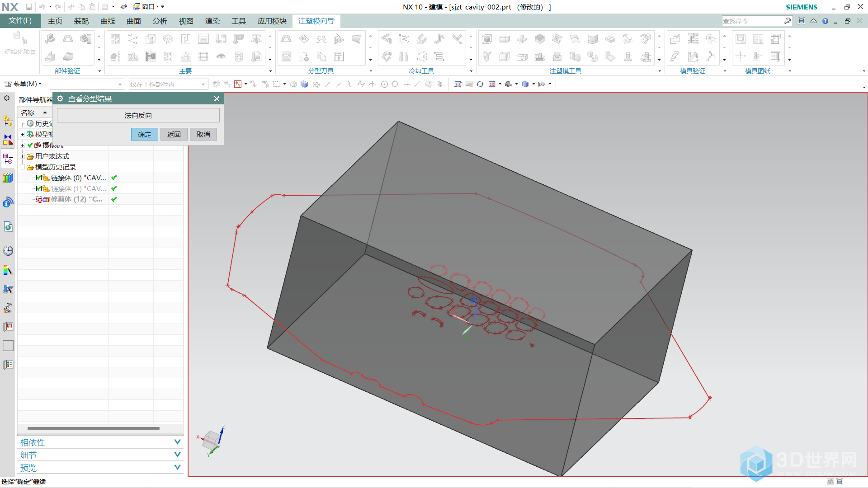This screenshot has height=488, width=868.
Task: Expand the 细节 panel
Action: pyautogui.click(x=177, y=455)
